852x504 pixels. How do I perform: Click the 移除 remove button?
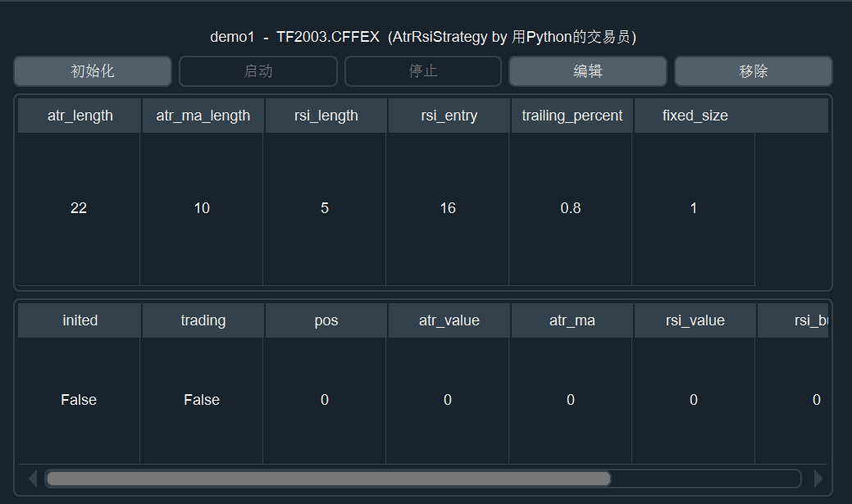pos(753,71)
